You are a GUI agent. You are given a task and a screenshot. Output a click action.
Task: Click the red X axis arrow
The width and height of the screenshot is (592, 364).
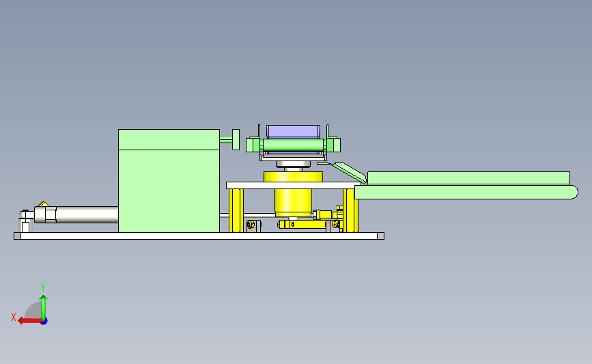[x=30, y=321]
